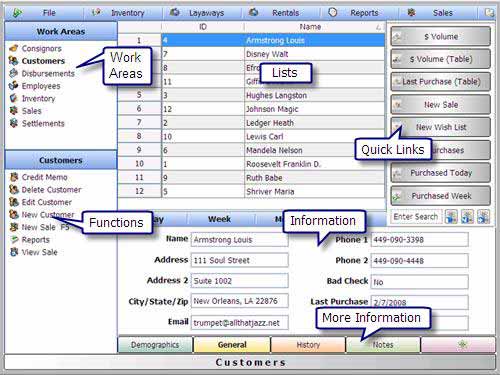Viewport: 500px width, 375px height.
Task: Click the City/State/Zip field
Action: [239, 301]
